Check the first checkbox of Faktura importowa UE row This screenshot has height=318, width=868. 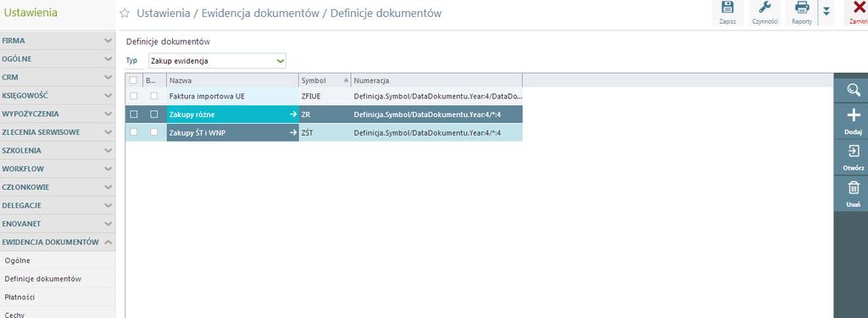(x=133, y=96)
